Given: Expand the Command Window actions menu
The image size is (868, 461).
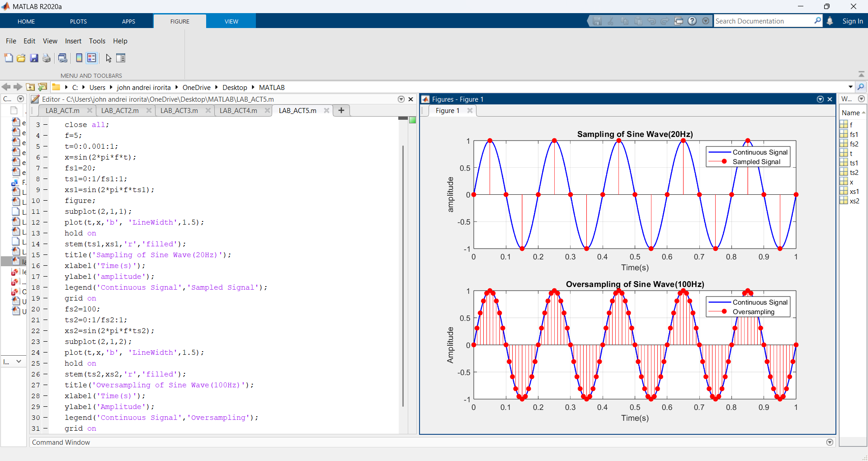Looking at the screenshot, I should 830,442.
